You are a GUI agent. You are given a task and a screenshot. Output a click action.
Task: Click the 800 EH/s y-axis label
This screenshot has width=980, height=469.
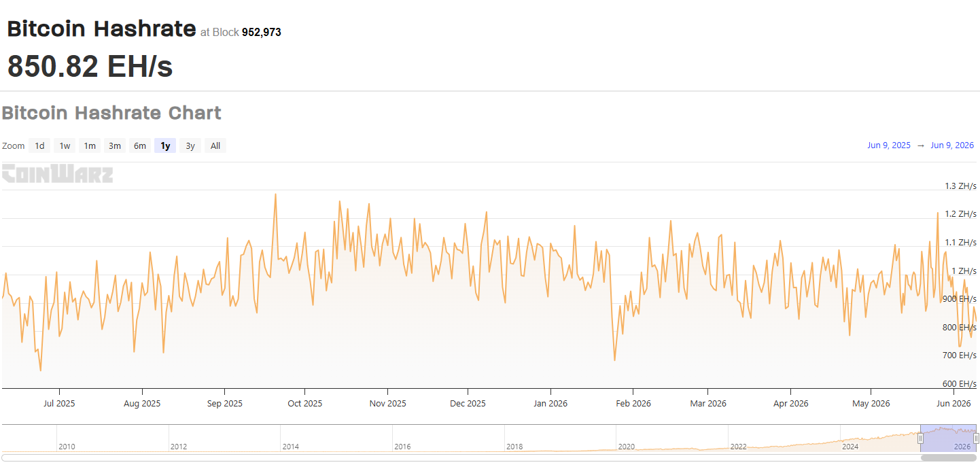click(x=959, y=327)
